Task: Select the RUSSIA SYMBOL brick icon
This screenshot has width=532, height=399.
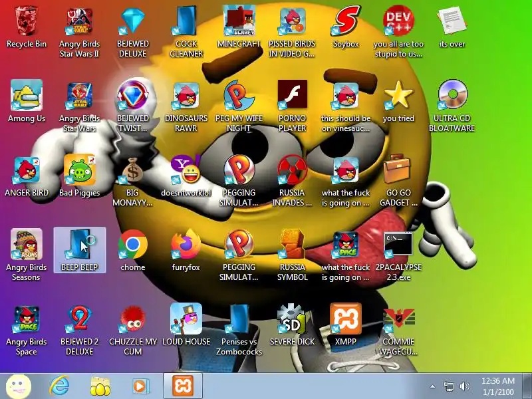Action: coord(292,255)
